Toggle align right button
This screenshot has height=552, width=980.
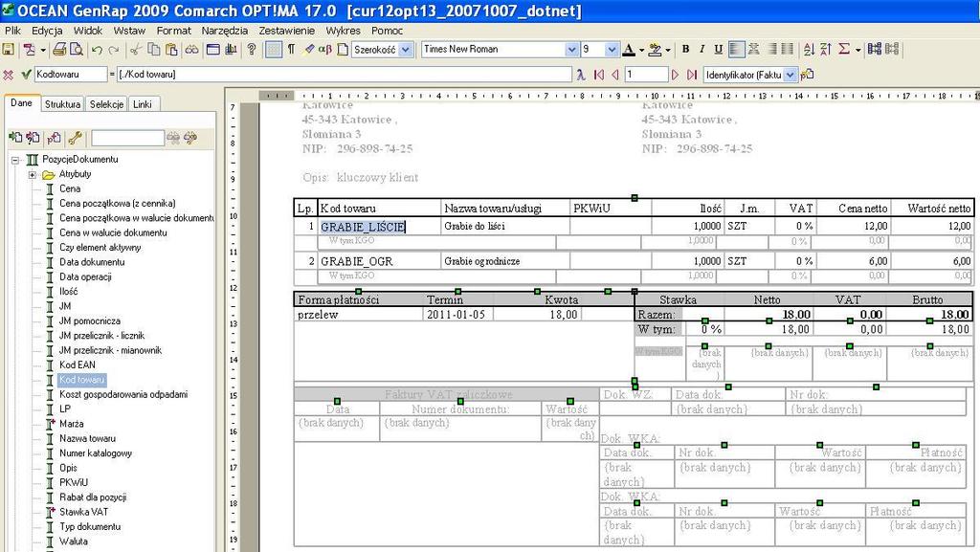coord(772,50)
